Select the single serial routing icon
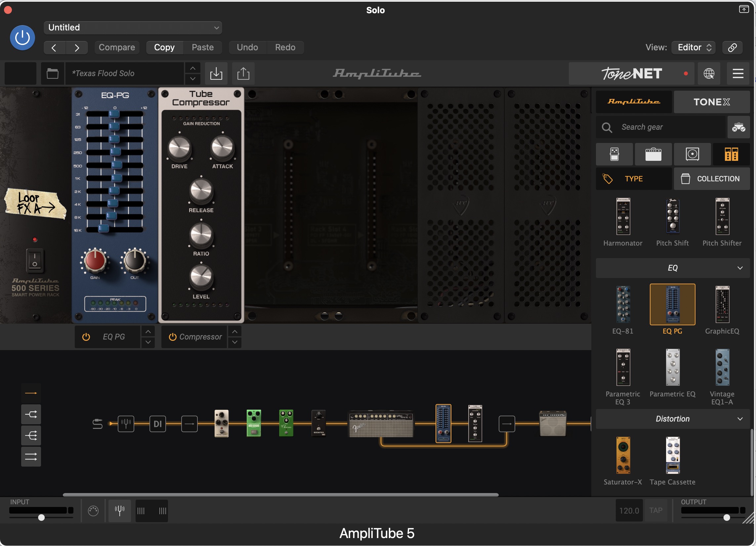This screenshot has height=546, width=756. [x=31, y=393]
